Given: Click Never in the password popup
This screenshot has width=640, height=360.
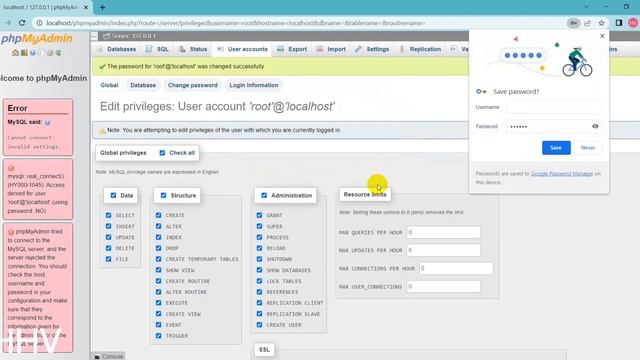Looking at the screenshot, I should point(588,148).
